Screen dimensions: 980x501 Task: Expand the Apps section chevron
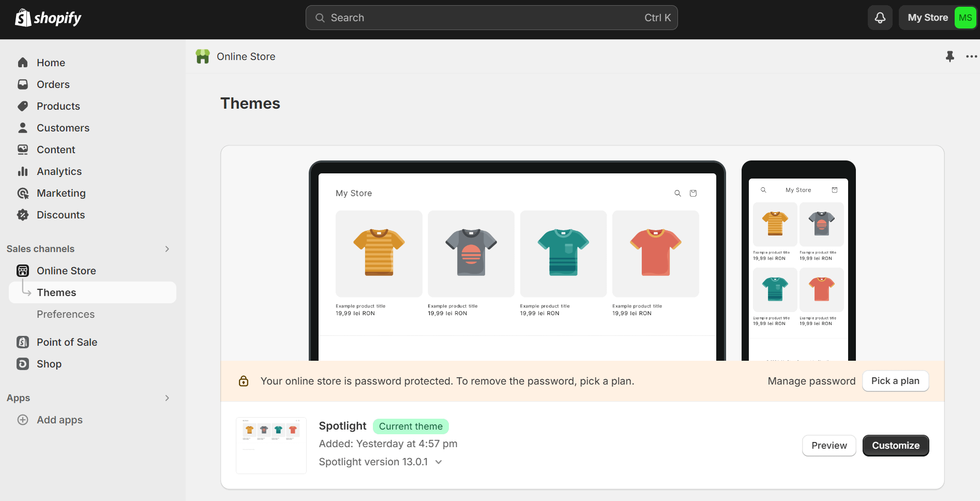pos(167,397)
